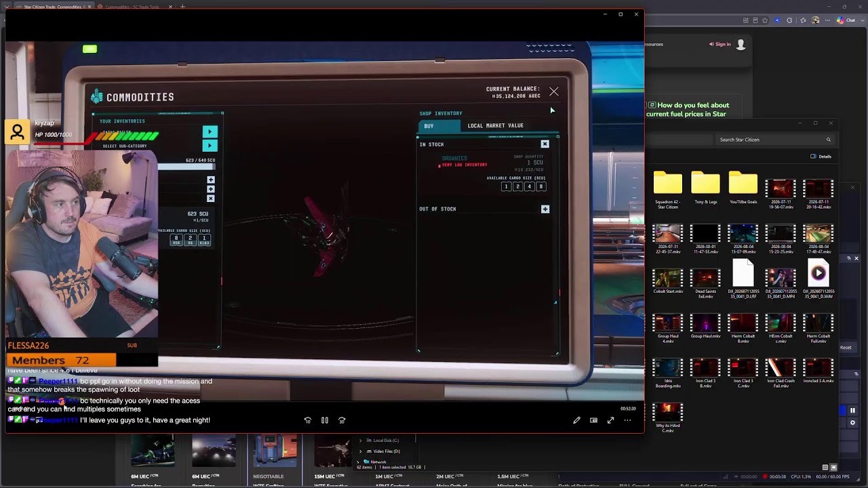
Task: Select the Herm Cobalt B.mkv file
Action: pyautogui.click(x=743, y=329)
